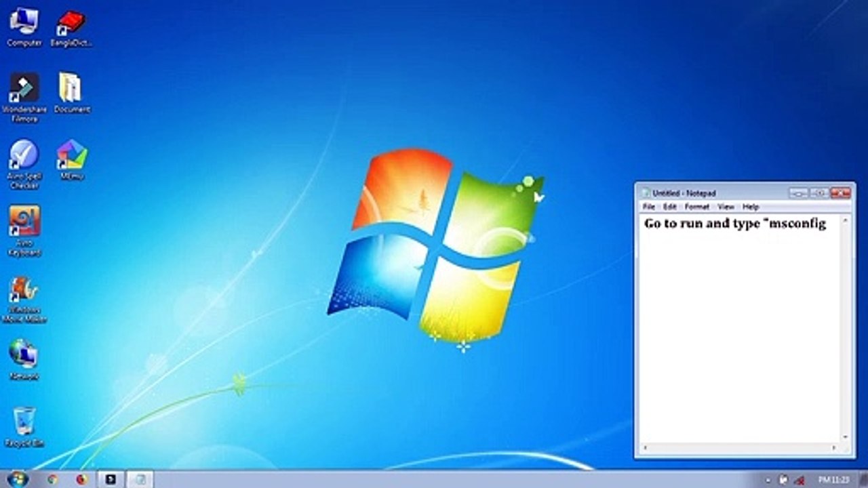Open the Format menu in Notepad
Screen dimensions: 868x488
click(x=697, y=207)
